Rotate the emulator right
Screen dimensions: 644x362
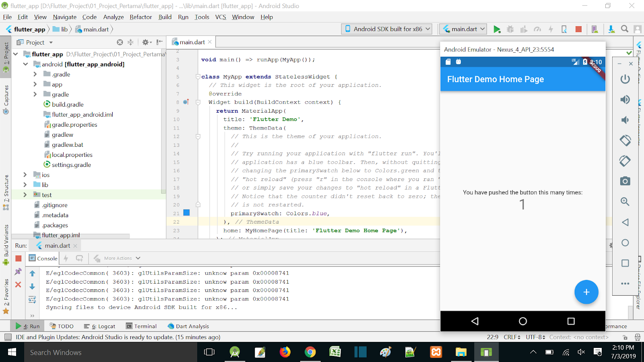[625, 161]
